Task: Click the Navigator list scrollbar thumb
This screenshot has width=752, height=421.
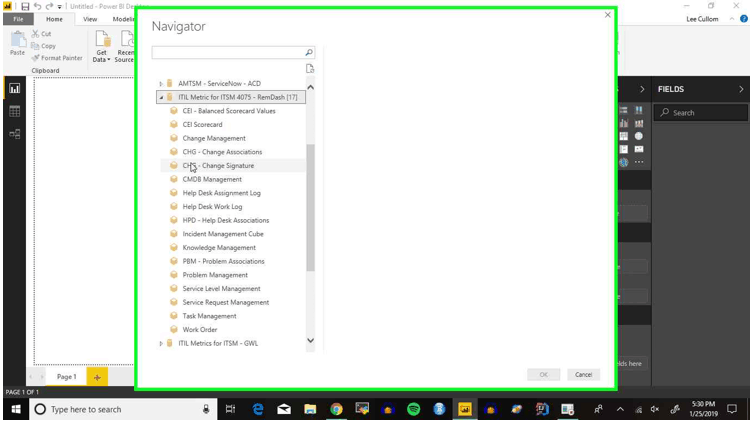Action: [310, 208]
